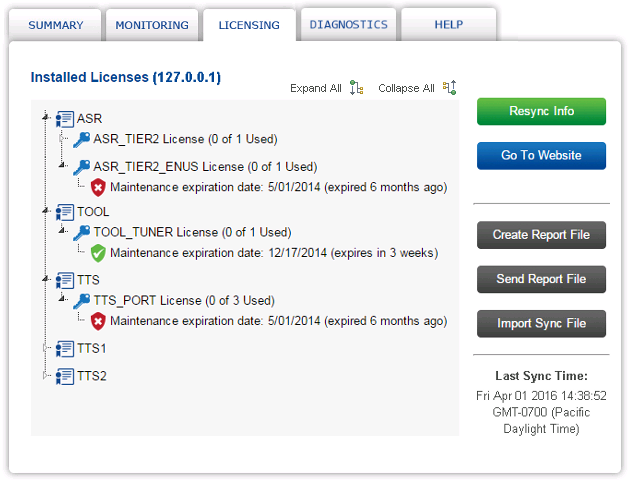This screenshot has width=630, height=482.
Task: Open the SUMMARY tab
Action: pyautogui.click(x=55, y=25)
